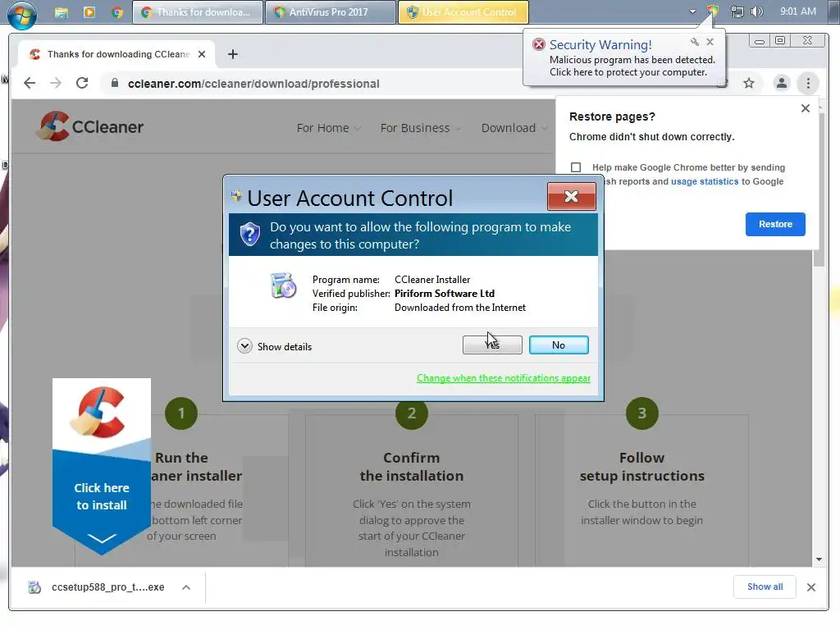The image size is (840, 630).
Task: Click the pinned Chrome taskbar icon
Action: click(117, 12)
